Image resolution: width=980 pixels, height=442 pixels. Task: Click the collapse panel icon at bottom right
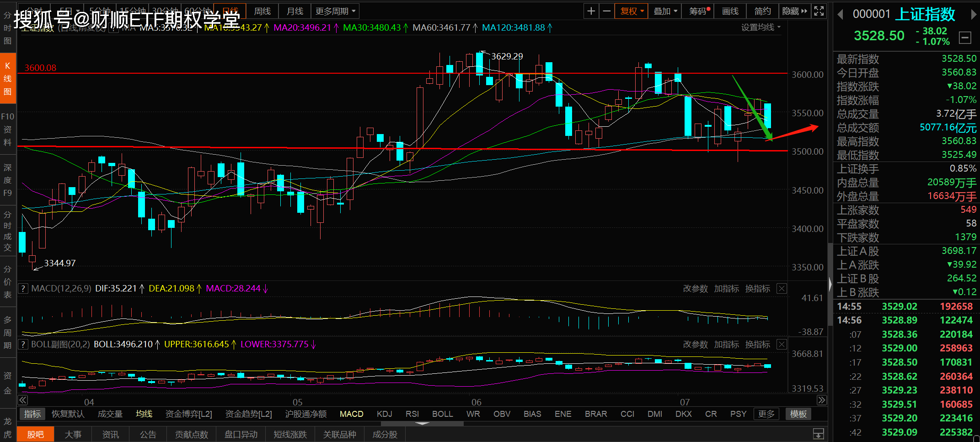(819, 434)
